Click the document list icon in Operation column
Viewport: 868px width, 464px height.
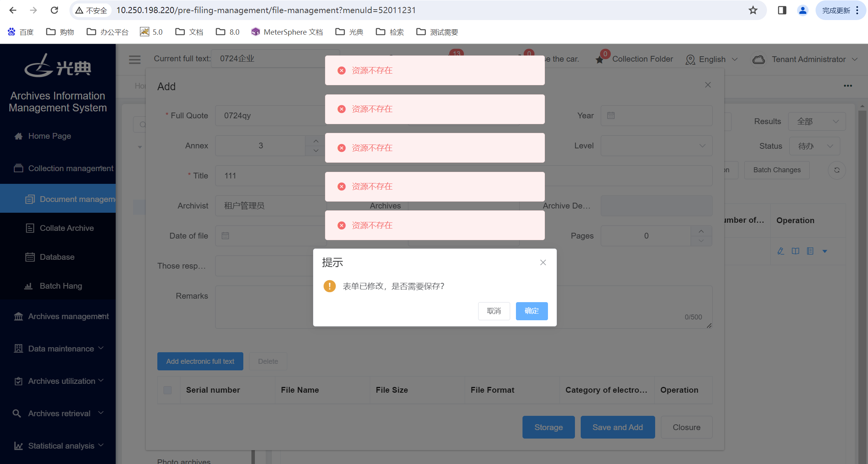[810, 251]
